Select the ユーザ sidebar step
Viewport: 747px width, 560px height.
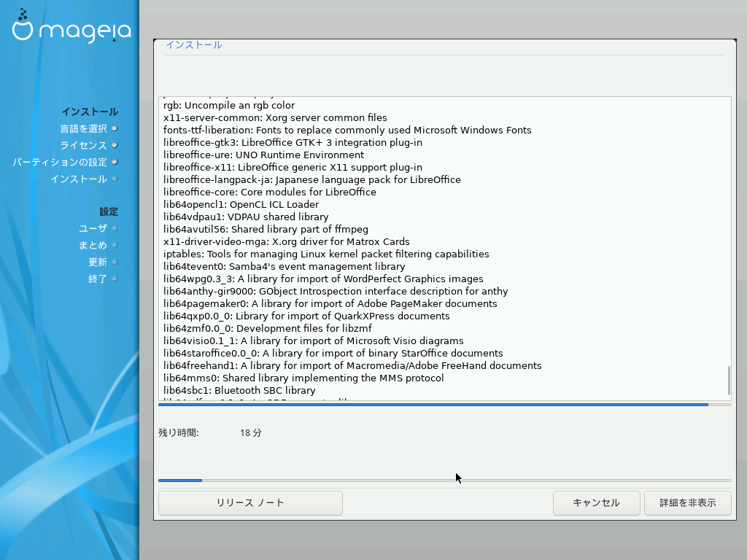93,228
